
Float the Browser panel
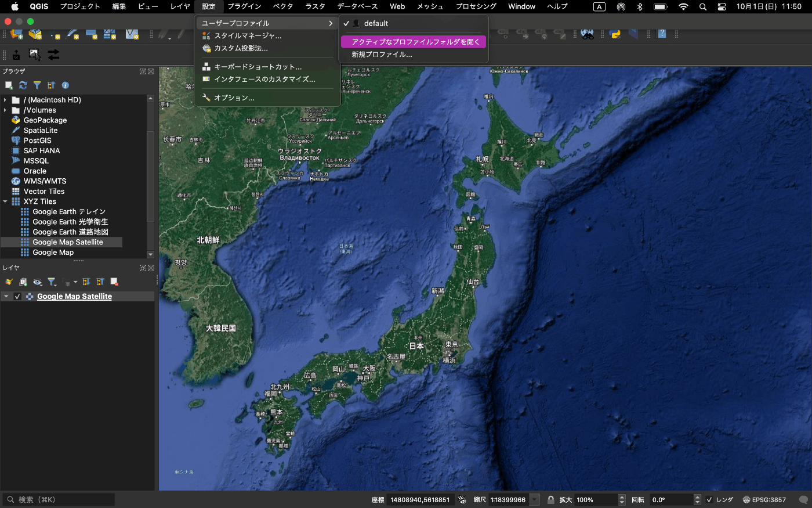(x=143, y=71)
